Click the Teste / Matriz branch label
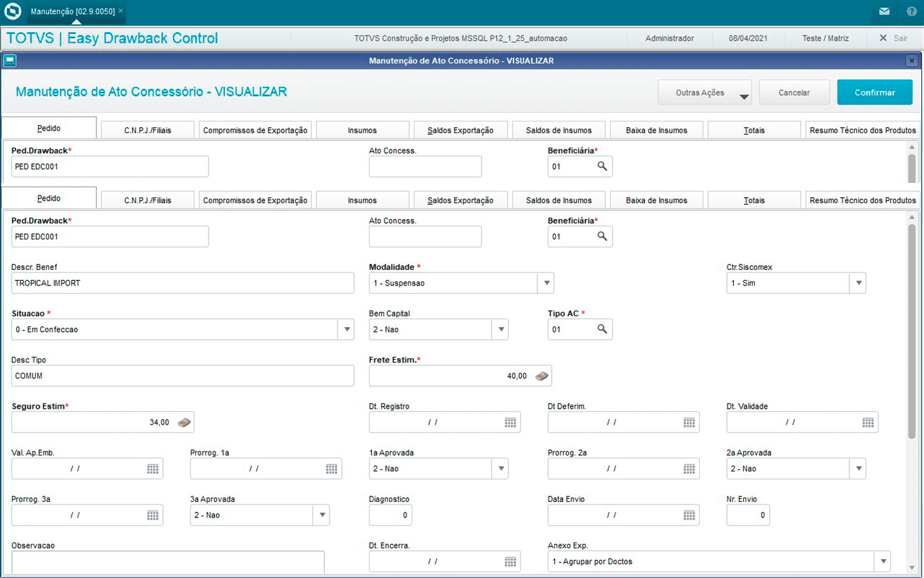 coord(825,38)
